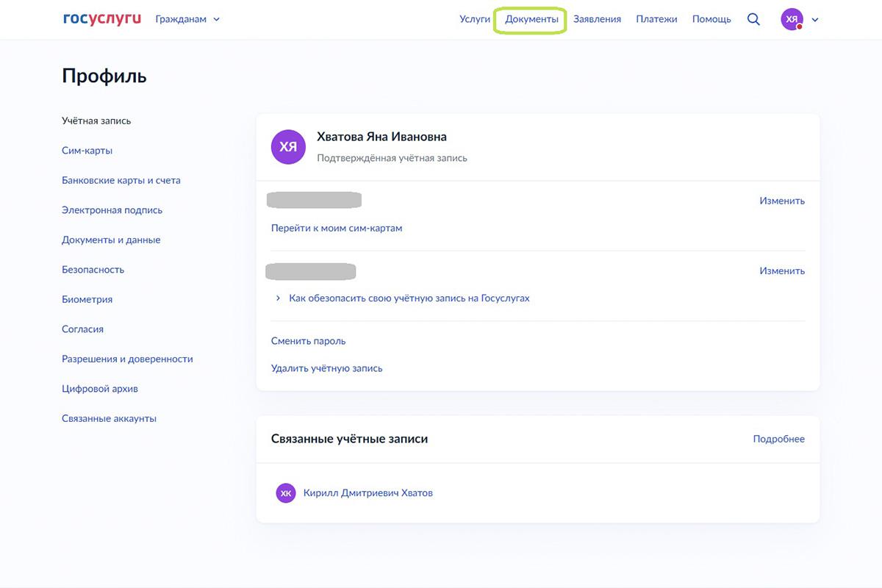The width and height of the screenshot is (882, 588).
Task: Open Безопасность in the profile sidebar
Action: tap(93, 270)
